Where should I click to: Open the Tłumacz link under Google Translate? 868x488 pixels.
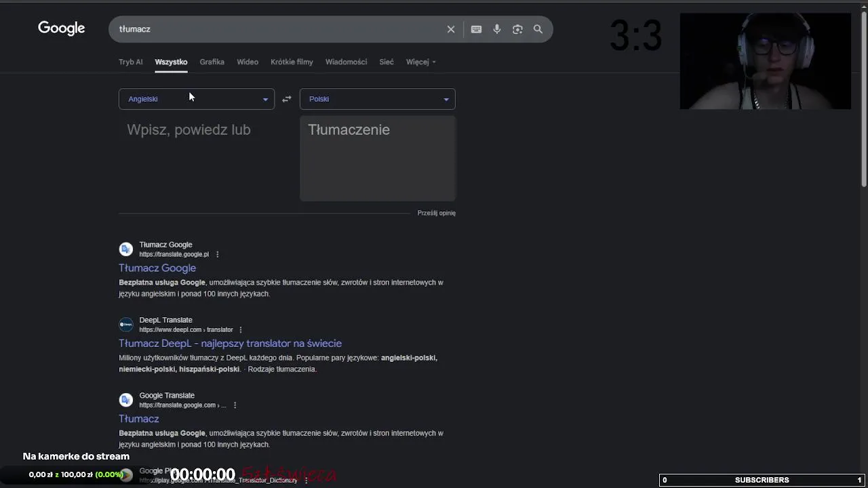(x=139, y=418)
